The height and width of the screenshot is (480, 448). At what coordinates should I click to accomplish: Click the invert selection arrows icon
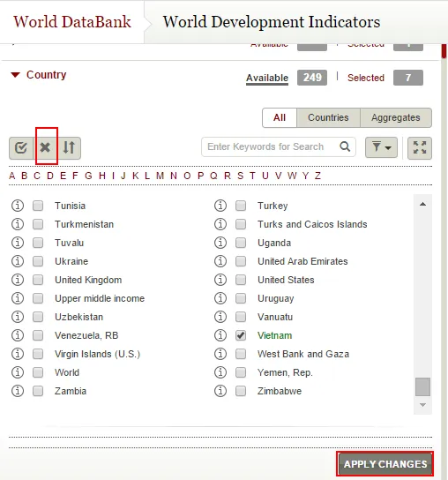click(x=69, y=148)
